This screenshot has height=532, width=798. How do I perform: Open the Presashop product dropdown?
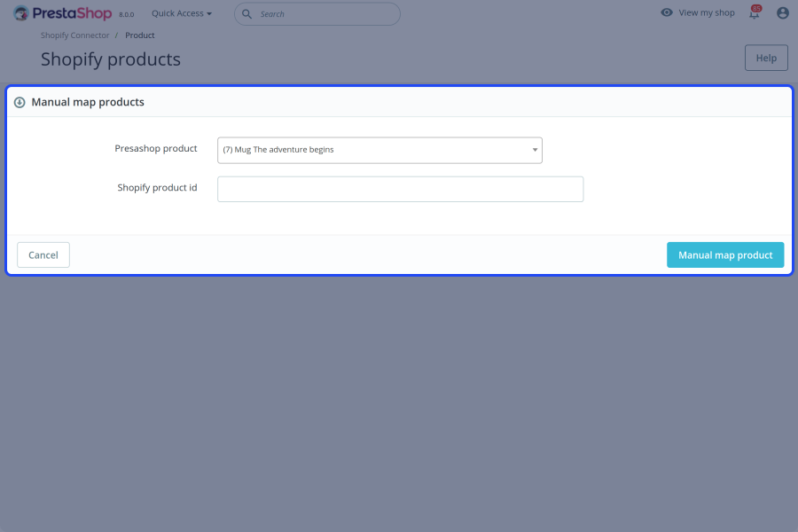click(x=379, y=150)
